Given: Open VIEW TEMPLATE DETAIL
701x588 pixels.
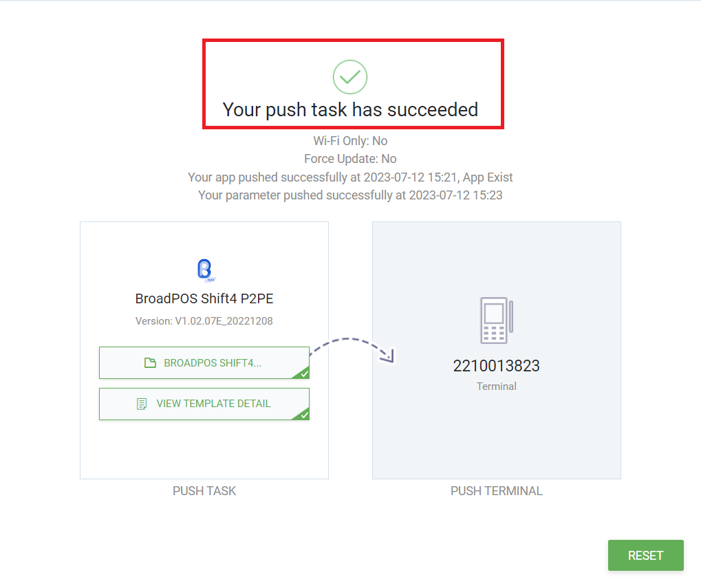Looking at the screenshot, I should tap(213, 404).
